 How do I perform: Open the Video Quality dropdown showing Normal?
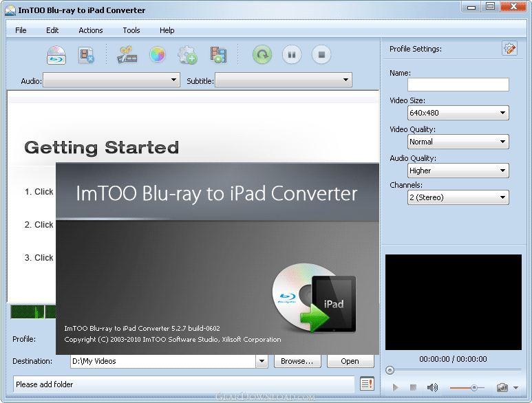(458, 142)
